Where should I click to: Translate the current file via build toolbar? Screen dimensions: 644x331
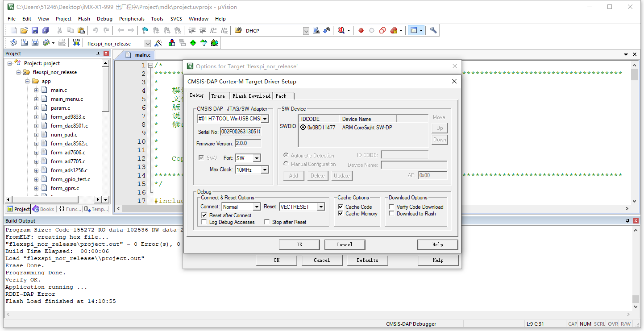click(x=13, y=43)
